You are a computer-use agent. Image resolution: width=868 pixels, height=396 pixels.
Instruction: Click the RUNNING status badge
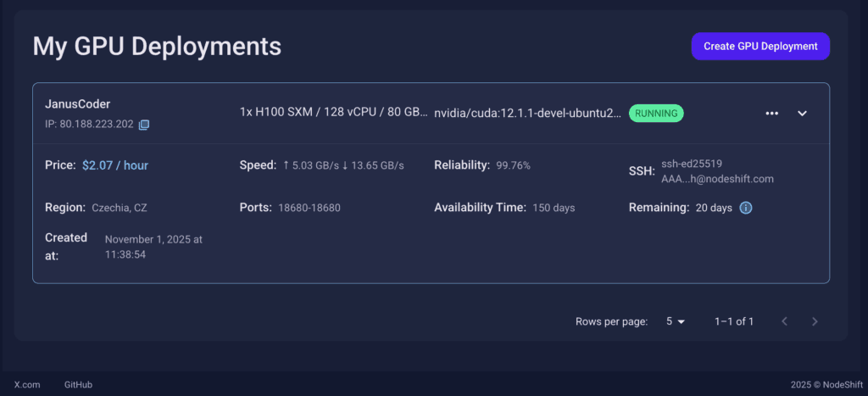[x=656, y=114]
